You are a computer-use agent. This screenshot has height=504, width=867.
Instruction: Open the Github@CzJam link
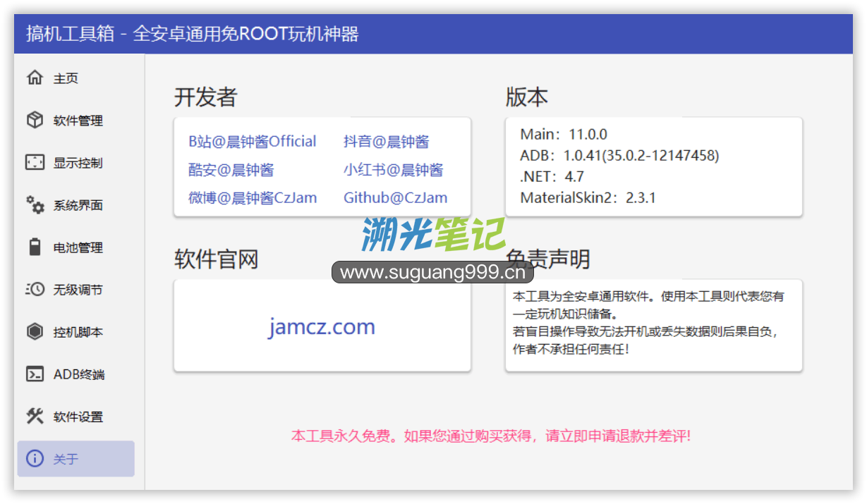tap(395, 198)
